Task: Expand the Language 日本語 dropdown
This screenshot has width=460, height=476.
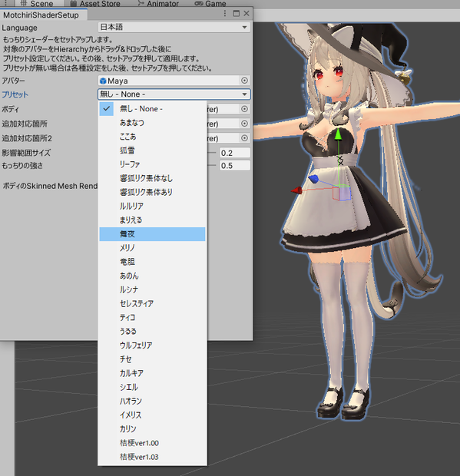Action: pos(174,28)
